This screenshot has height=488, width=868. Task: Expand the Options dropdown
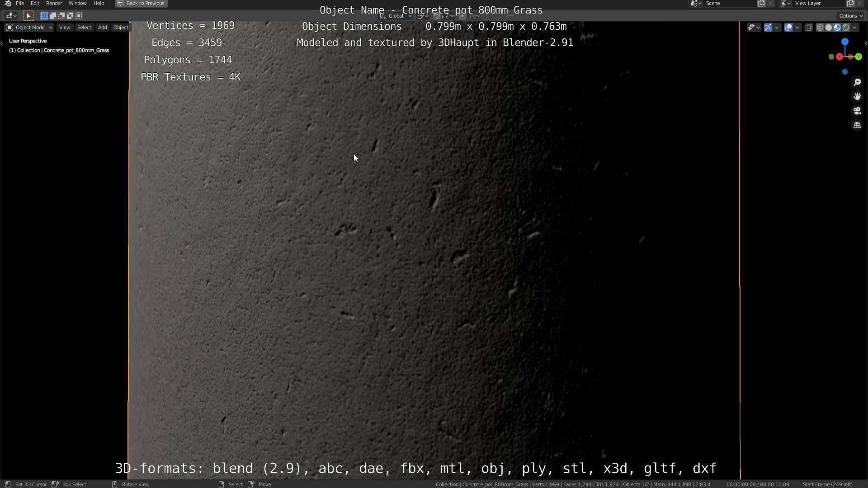pyautogui.click(x=850, y=16)
